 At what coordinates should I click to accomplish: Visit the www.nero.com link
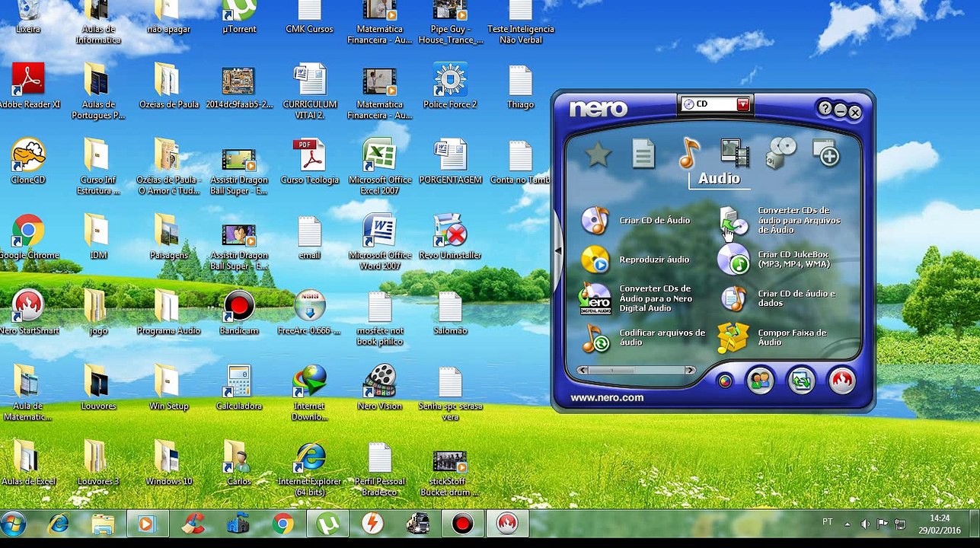[607, 398]
